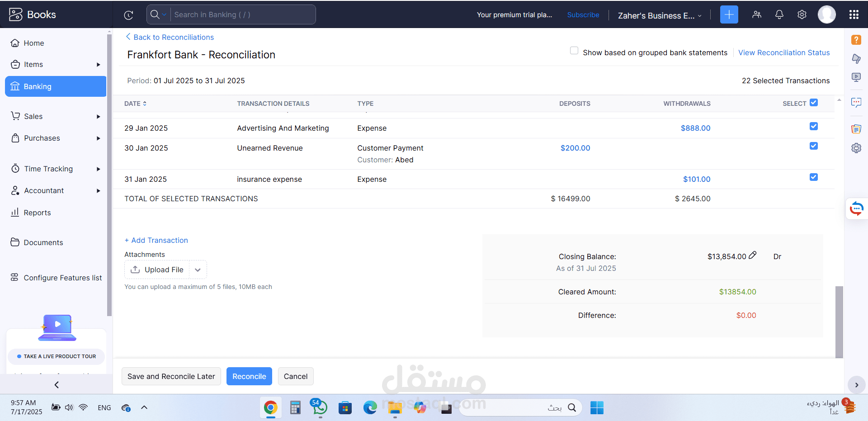This screenshot has height=421, width=868.
Task: Open Zoho Books settings gear
Action: click(x=802, y=14)
